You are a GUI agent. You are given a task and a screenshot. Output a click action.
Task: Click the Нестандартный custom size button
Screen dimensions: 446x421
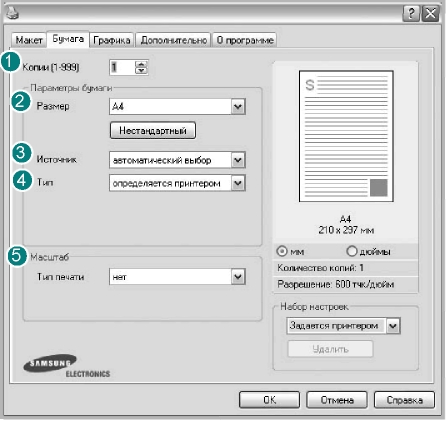coord(153,130)
